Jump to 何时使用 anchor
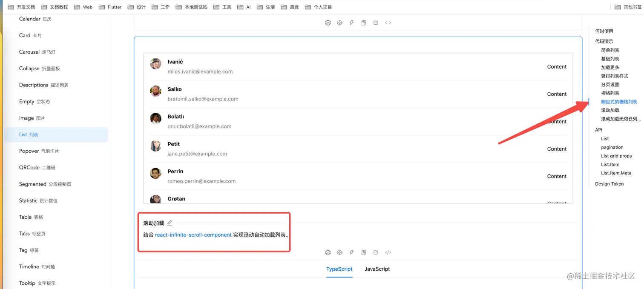 tap(604, 31)
